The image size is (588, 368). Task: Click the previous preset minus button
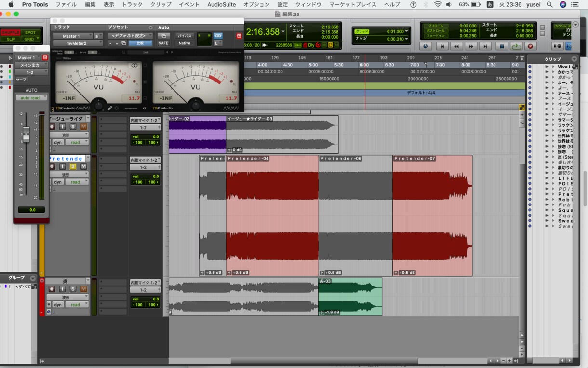tap(110, 43)
